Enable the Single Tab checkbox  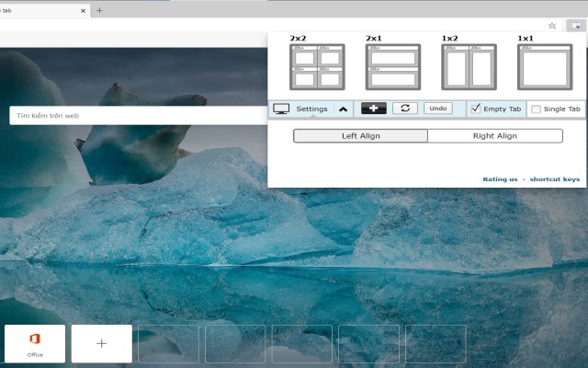pos(537,109)
